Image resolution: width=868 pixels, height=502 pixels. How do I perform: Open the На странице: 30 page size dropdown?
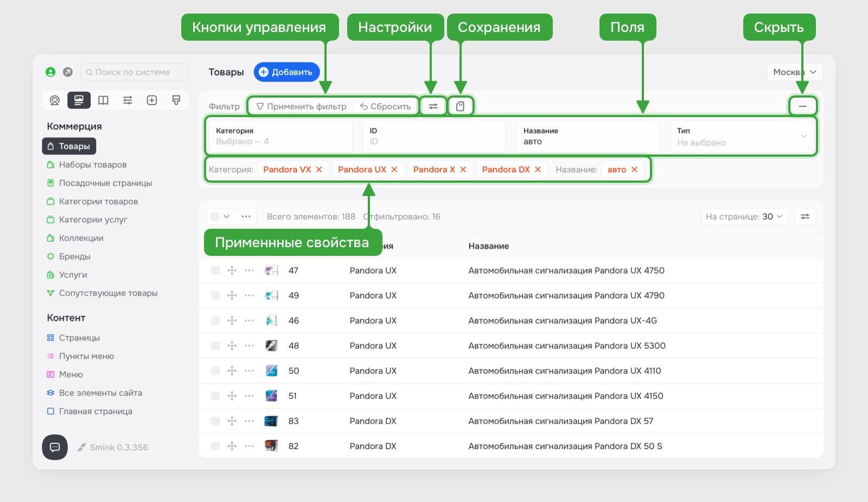click(x=744, y=217)
